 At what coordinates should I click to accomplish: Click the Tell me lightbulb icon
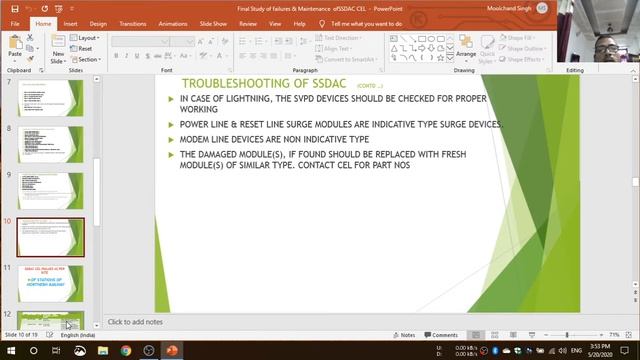click(322, 24)
